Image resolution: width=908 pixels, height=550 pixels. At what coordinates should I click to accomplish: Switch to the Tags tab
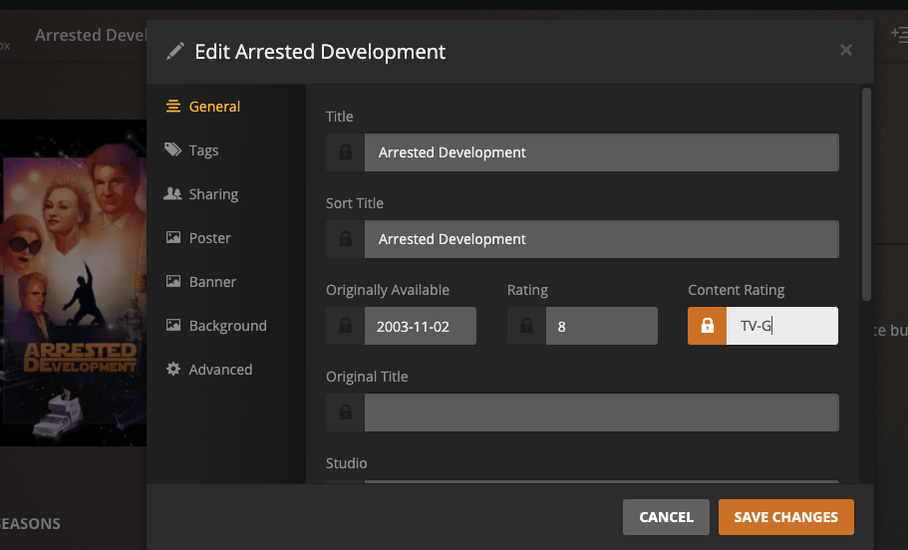click(203, 151)
